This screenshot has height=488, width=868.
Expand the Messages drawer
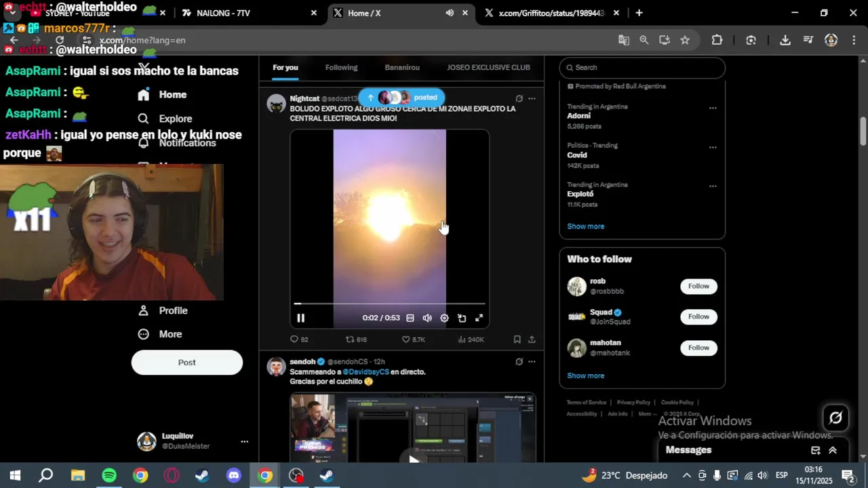point(833,450)
